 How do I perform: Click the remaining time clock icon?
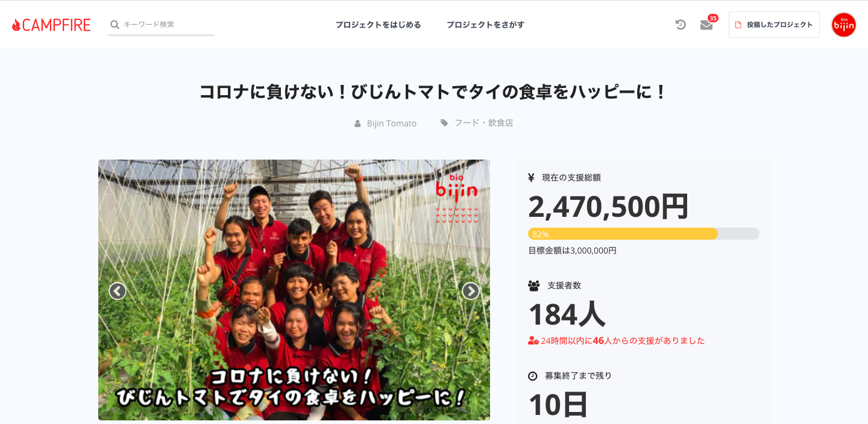[x=533, y=376]
